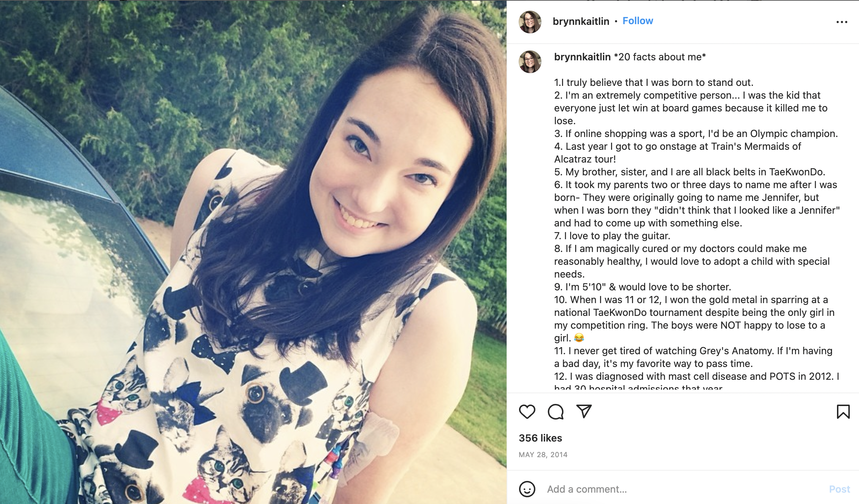Click the crying-laughing emoji in fact 10
Viewport: 859px width, 504px height.
coord(579,338)
